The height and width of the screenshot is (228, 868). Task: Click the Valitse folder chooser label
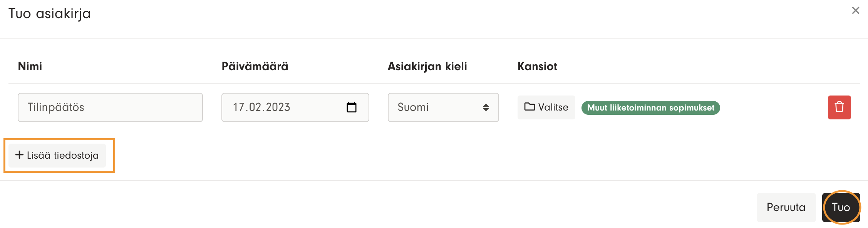(553, 107)
